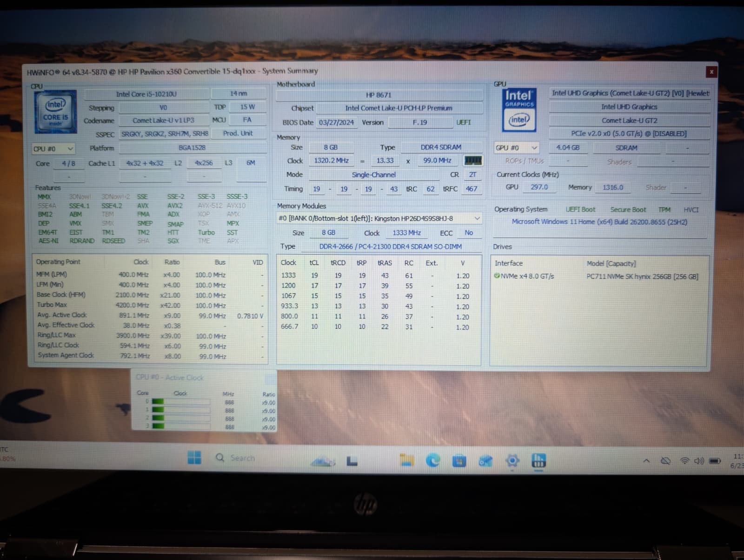Open the landscape search highlight icon
Screen dimensions: 744x560
pos(323,461)
